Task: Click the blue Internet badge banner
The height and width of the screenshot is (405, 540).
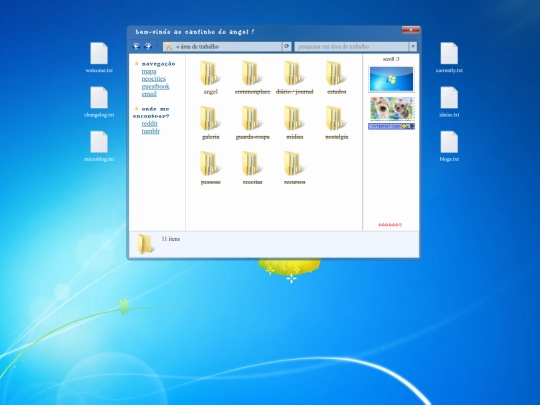Action: [x=391, y=126]
